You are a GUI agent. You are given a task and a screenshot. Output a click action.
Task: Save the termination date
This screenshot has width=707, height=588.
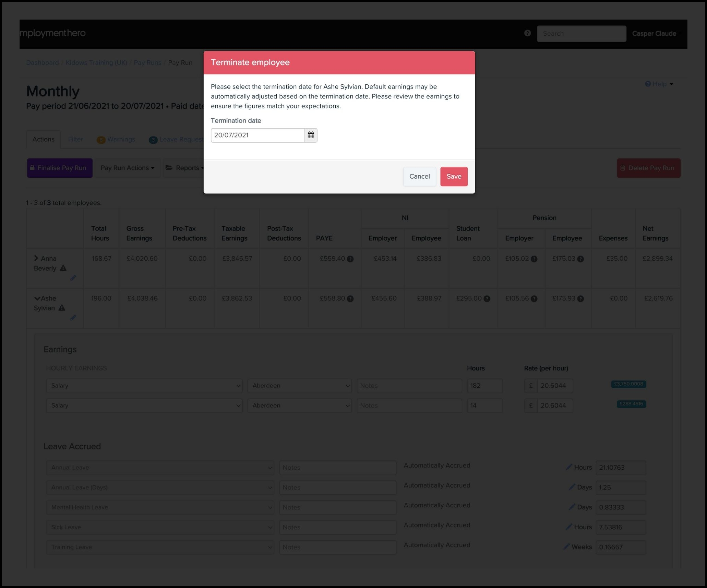[x=454, y=176]
